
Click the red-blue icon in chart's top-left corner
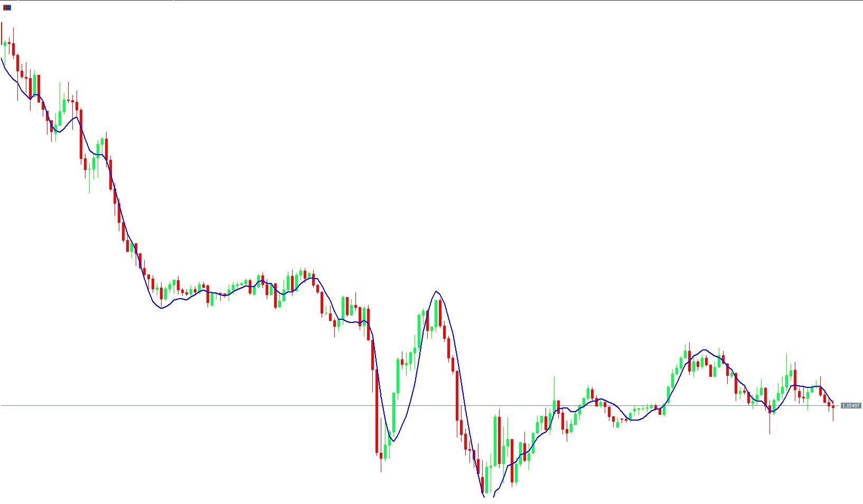pyautogui.click(x=7, y=7)
